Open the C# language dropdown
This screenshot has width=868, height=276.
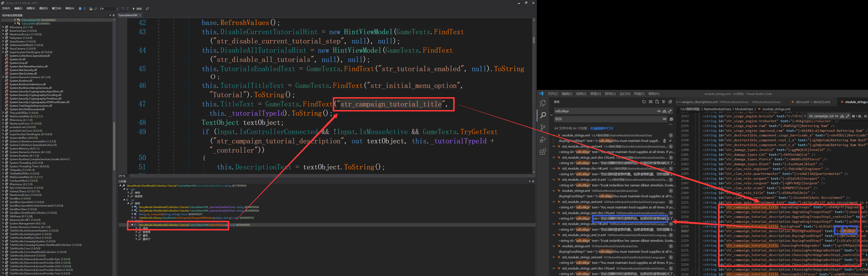pyautogui.click(x=117, y=8)
